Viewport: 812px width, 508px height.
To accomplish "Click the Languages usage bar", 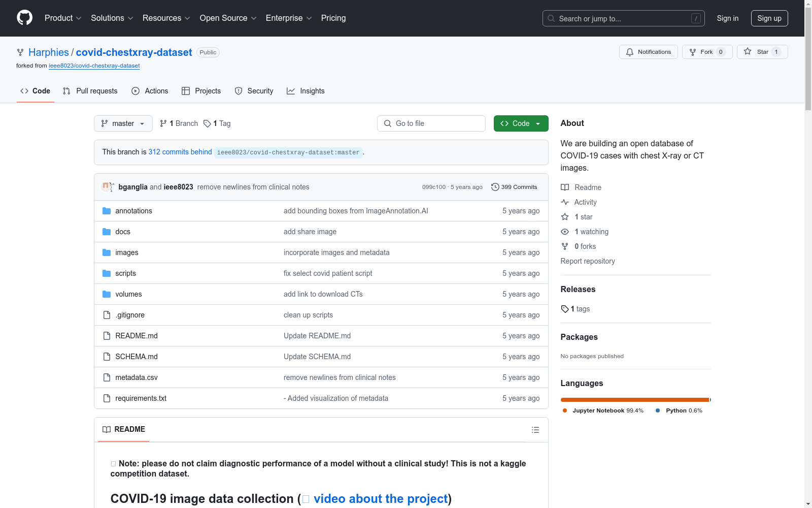I will 636,400.
